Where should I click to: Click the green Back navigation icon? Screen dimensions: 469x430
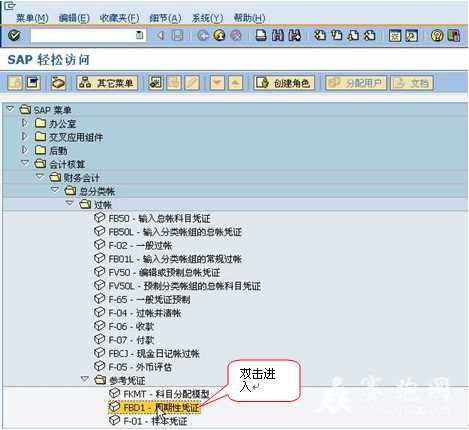pos(203,35)
